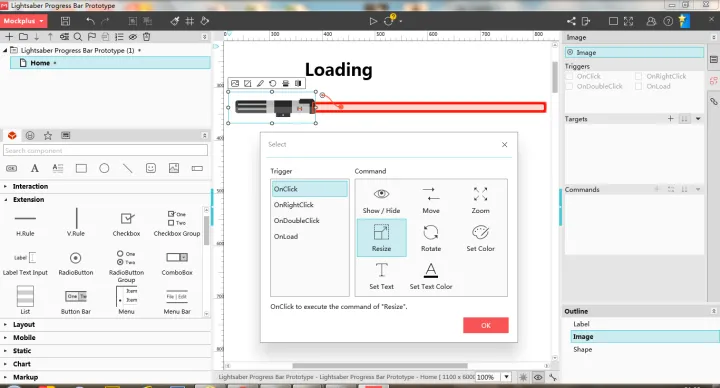Enable the OnLoad checkbox in Triggers panel
Screen dimensions: 720x388
[x=639, y=86]
